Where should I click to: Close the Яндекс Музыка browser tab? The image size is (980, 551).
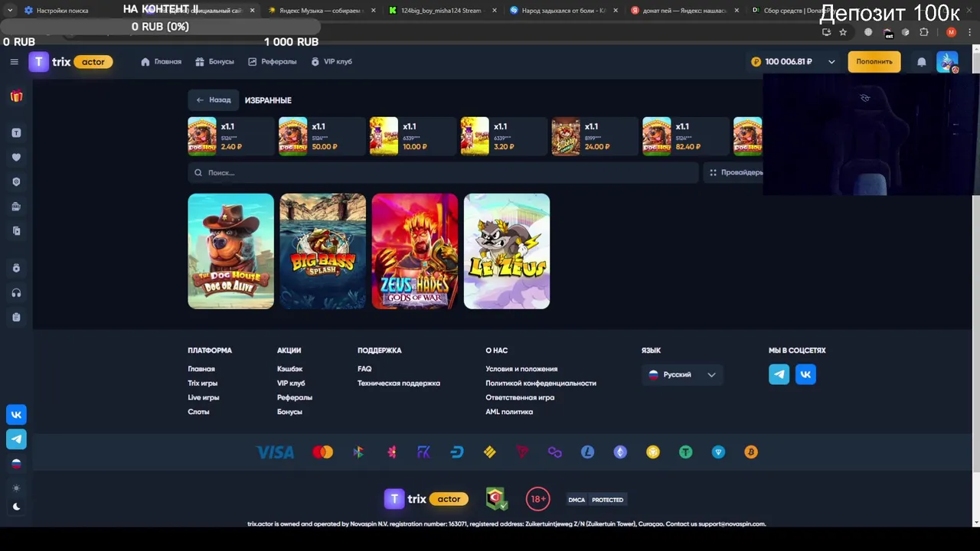coord(374,11)
